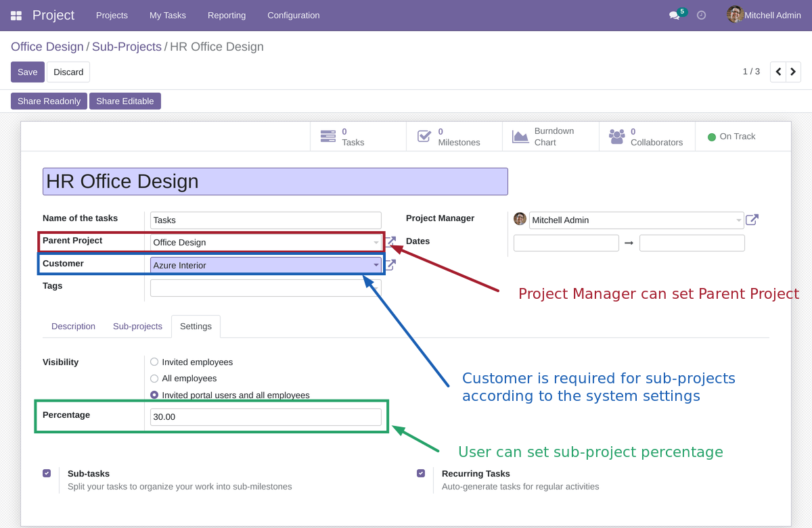Open Parent Project via its external link icon

click(390, 241)
